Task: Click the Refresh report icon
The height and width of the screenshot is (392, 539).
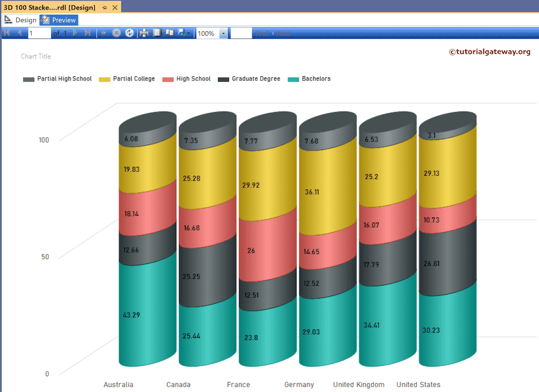Action: [x=129, y=33]
